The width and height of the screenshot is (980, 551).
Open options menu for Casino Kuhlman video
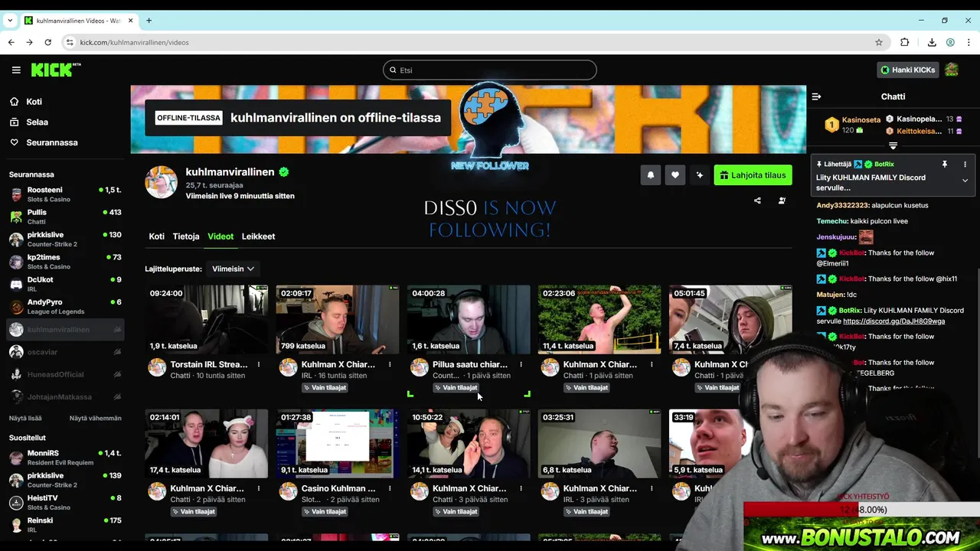(390, 488)
